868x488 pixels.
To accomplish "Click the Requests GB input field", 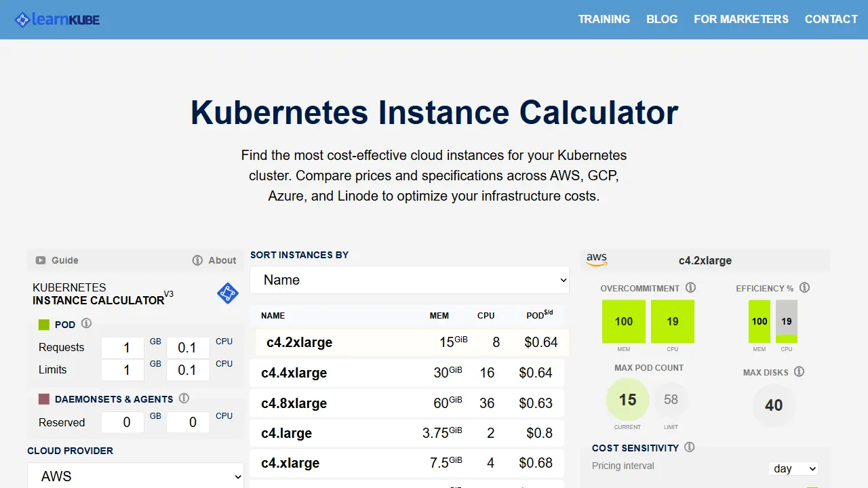I will click(x=123, y=348).
